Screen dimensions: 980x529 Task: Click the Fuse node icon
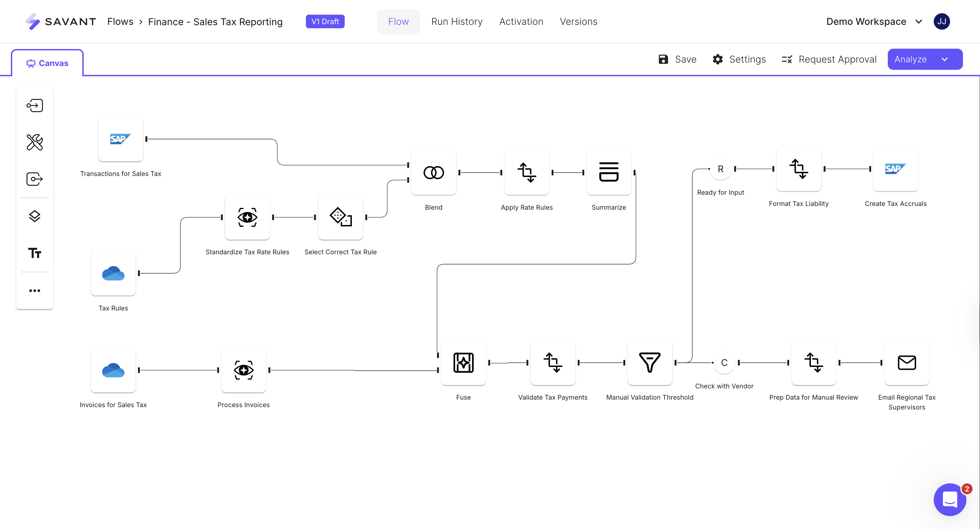[463, 362]
